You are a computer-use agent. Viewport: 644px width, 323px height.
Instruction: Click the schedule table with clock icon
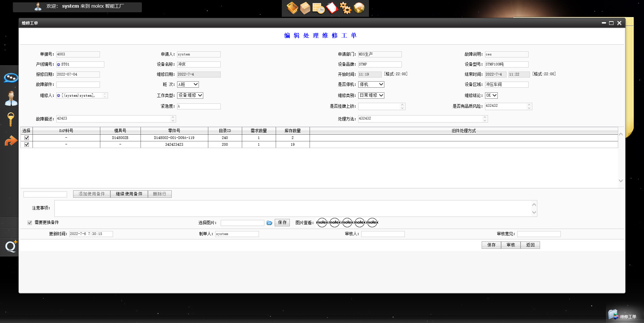point(318,8)
